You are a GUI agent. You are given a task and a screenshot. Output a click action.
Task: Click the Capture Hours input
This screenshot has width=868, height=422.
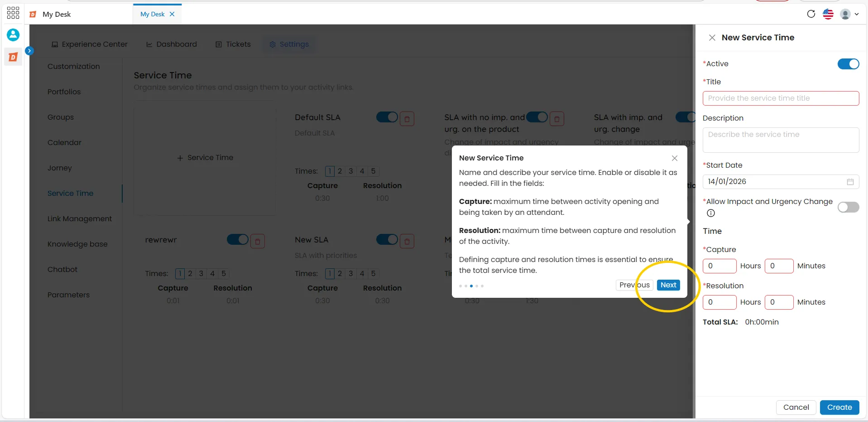[x=719, y=266]
